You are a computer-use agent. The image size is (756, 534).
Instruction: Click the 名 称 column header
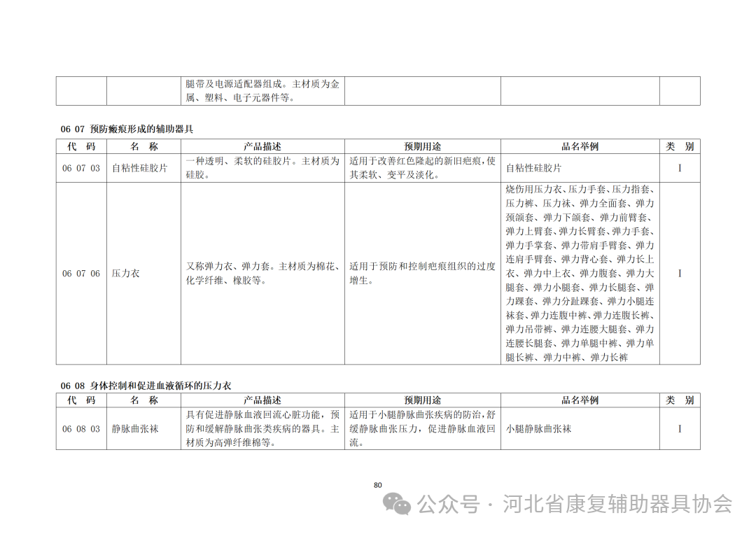pos(143,146)
